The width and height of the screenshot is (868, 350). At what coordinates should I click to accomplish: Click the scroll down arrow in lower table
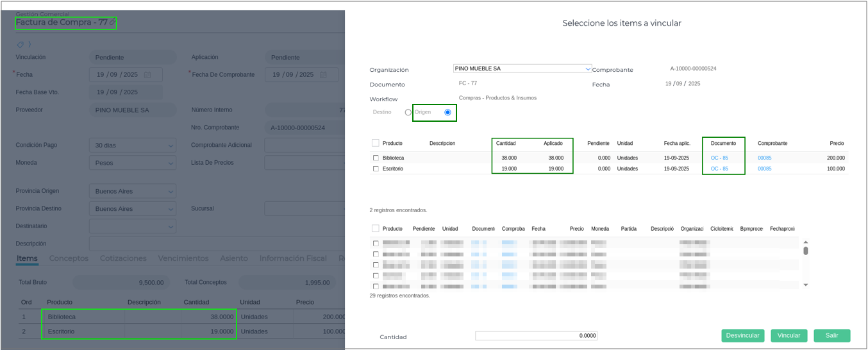(806, 285)
